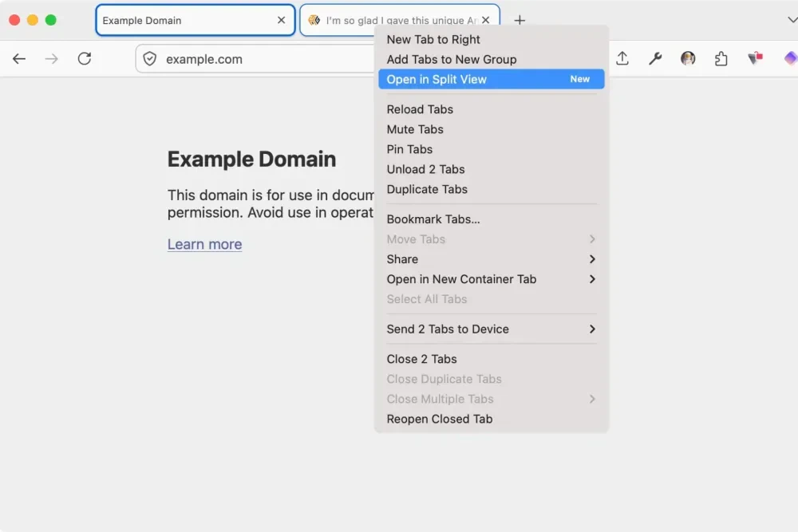This screenshot has width=798, height=532.
Task: Select Reload Tabs from context menu
Action: tap(491, 109)
